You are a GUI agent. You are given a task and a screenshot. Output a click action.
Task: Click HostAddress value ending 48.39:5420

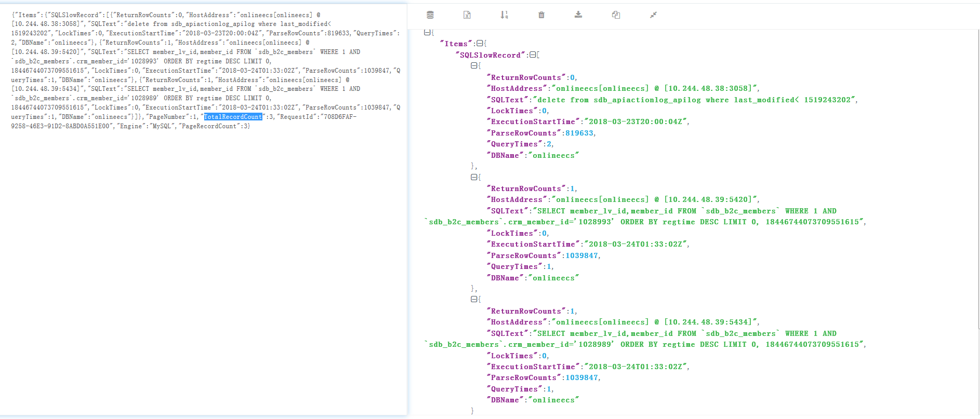coord(655,199)
